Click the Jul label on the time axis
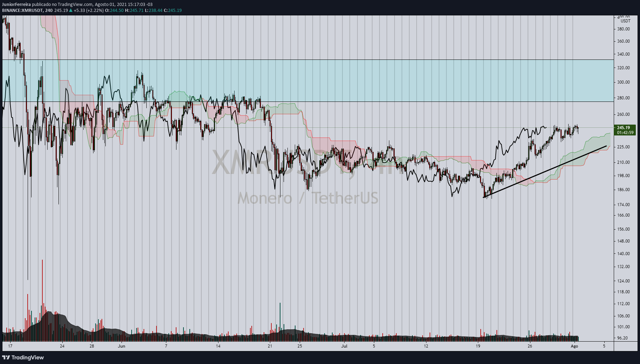Screen dimensions: 640x364 tap(345, 346)
